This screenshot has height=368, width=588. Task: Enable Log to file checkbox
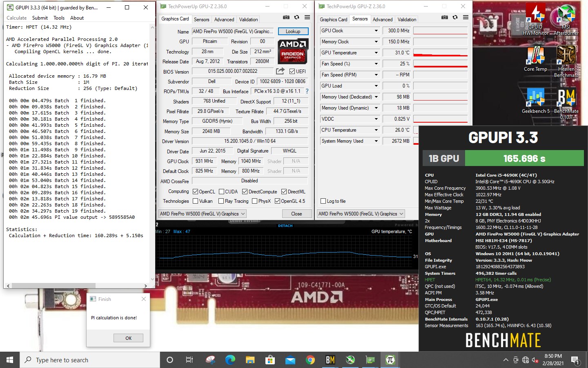tap(323, 201)
